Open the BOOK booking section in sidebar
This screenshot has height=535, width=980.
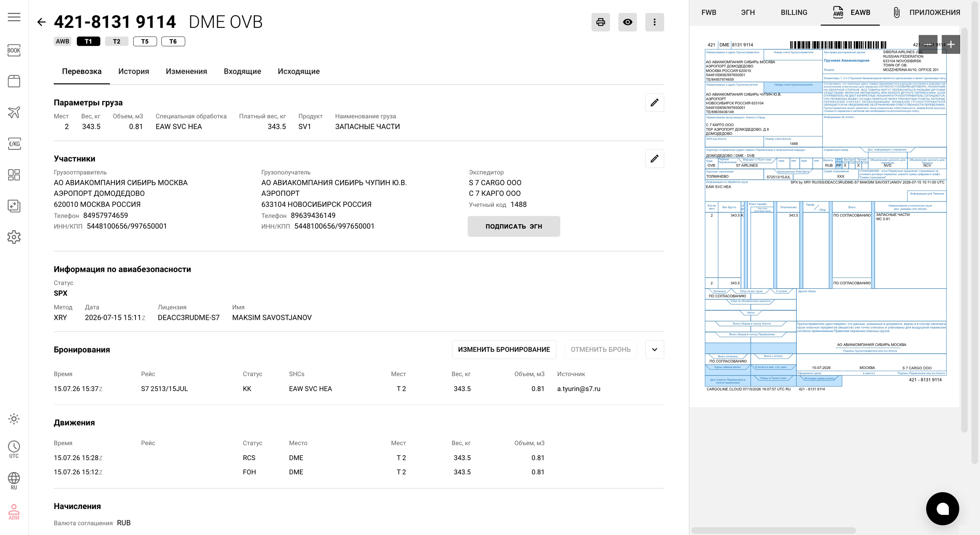[x=14, y=50]
